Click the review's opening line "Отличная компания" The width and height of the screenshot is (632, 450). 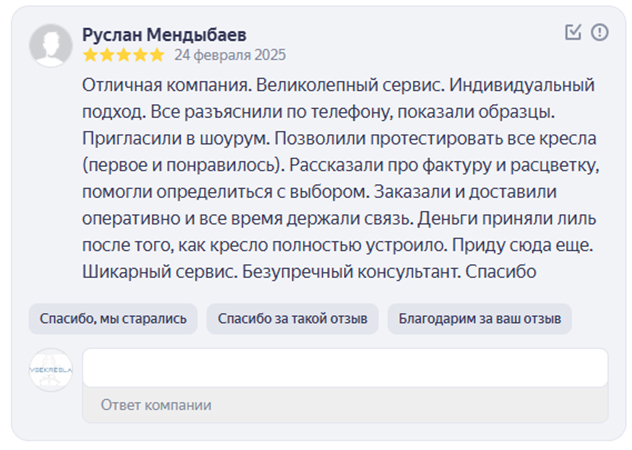click(165, 85)
